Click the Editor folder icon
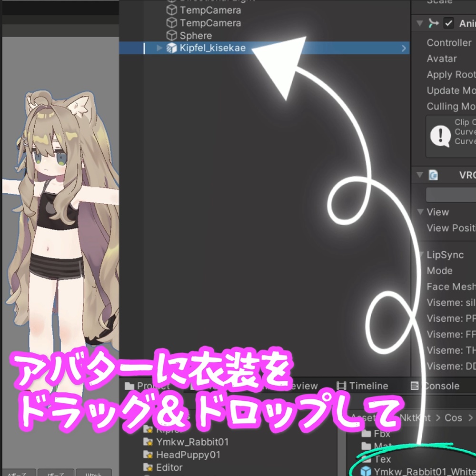476x476 pixels. 148,467
